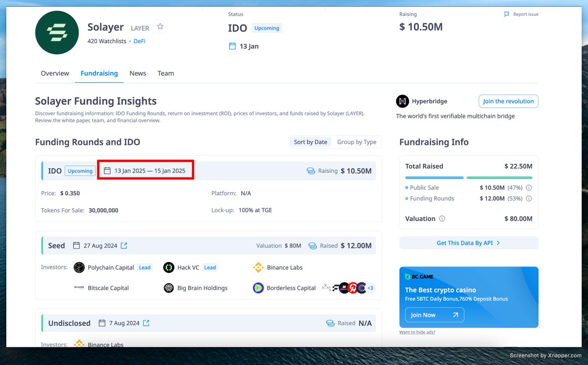This screenshot has width=588, height=365.
Task: Add Solayer to watchlist star icon
Action: pyautogui.click(x=160, y=27)
